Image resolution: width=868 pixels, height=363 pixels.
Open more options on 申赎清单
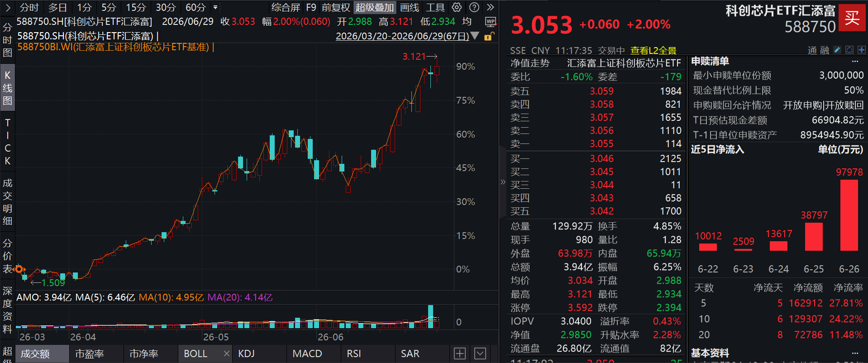click(855, 61)
